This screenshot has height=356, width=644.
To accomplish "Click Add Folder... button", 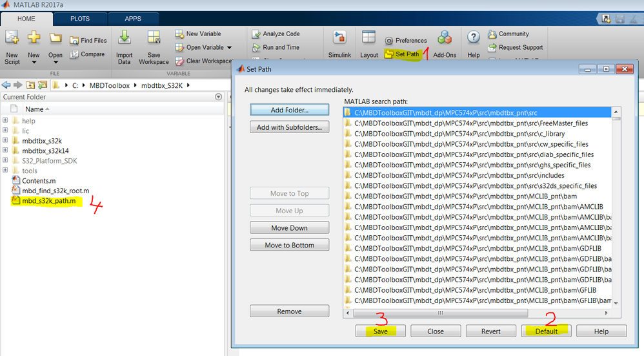I will point(290,110).
